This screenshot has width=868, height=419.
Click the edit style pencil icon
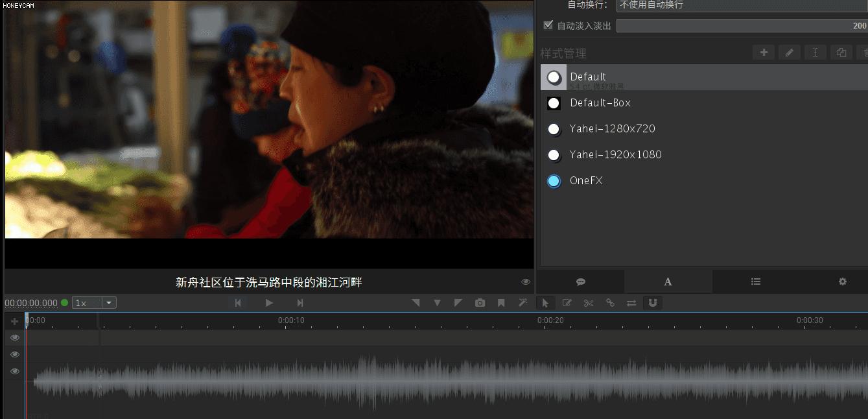pos(789,53)
